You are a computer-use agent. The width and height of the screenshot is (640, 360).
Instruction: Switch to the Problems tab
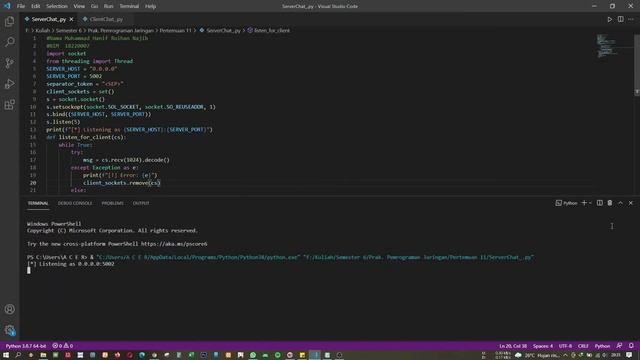point(112,203)
